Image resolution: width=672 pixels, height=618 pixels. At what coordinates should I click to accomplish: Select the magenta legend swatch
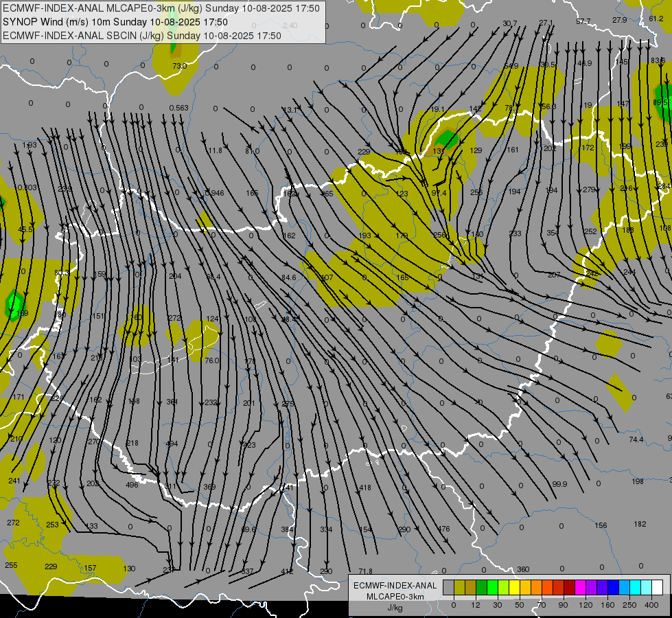(x=580, y=588)
